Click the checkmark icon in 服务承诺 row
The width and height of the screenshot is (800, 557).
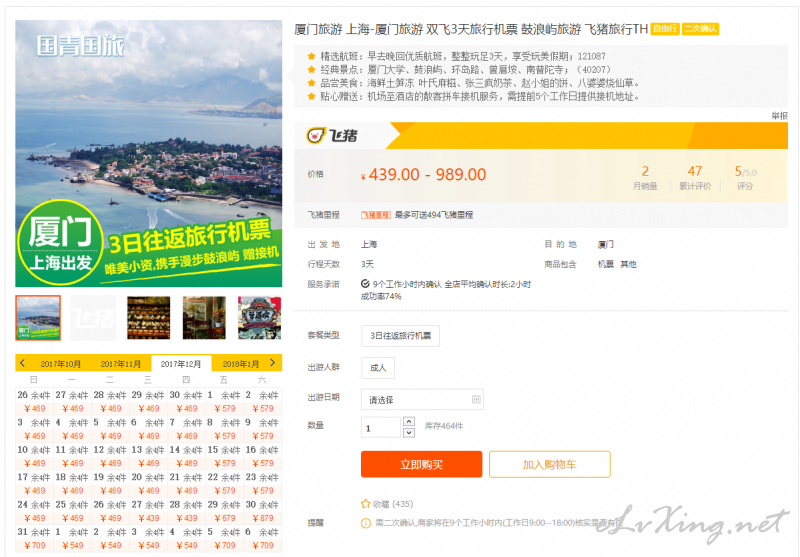365,284
